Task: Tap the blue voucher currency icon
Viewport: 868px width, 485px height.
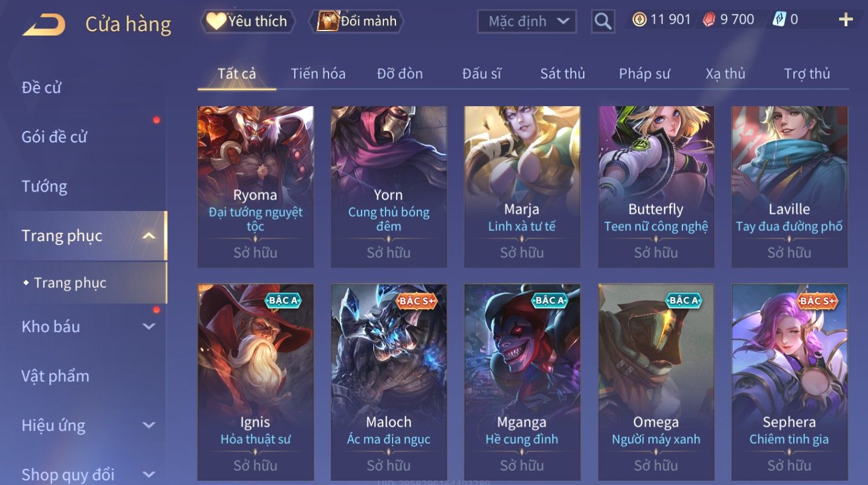Action: (x=779, y=20)
